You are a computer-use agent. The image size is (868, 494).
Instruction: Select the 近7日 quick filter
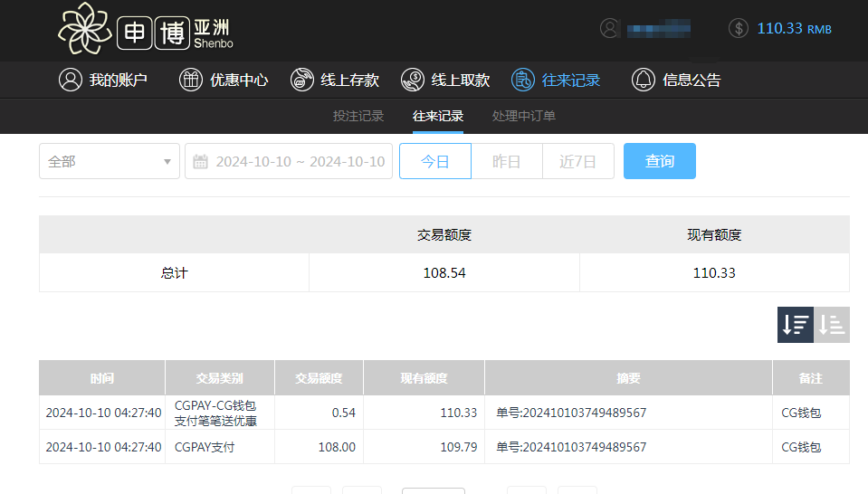(578, 161)
